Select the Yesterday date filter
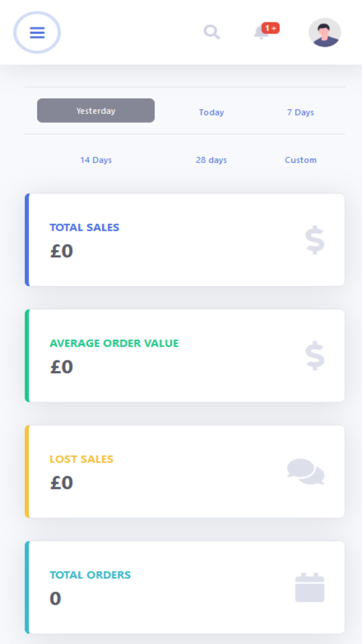Image resolution: width=362 pixels, height=644 pixels. [96, 110]
